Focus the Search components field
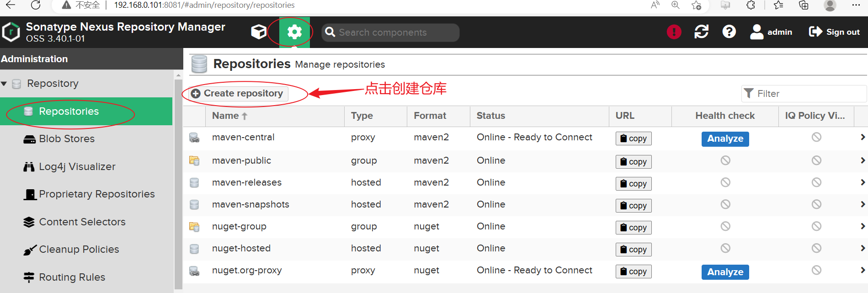The width and height of the screenshot is (868, 293). coord(390,32)
